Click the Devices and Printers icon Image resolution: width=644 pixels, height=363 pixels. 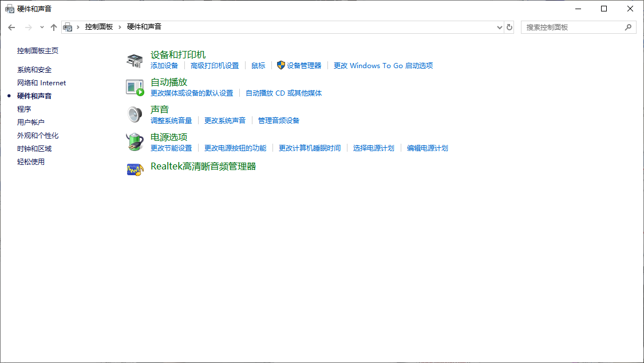(135, 60)
